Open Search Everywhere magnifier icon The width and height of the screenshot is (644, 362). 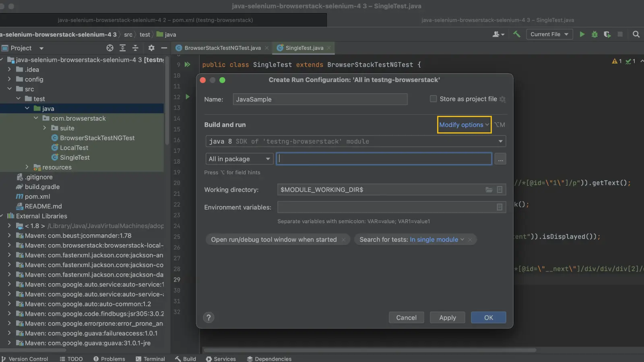coord(636,35)
